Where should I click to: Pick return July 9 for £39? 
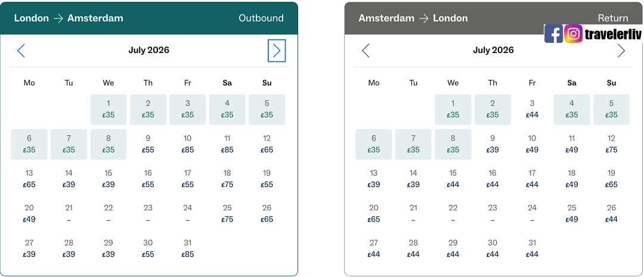493,144
